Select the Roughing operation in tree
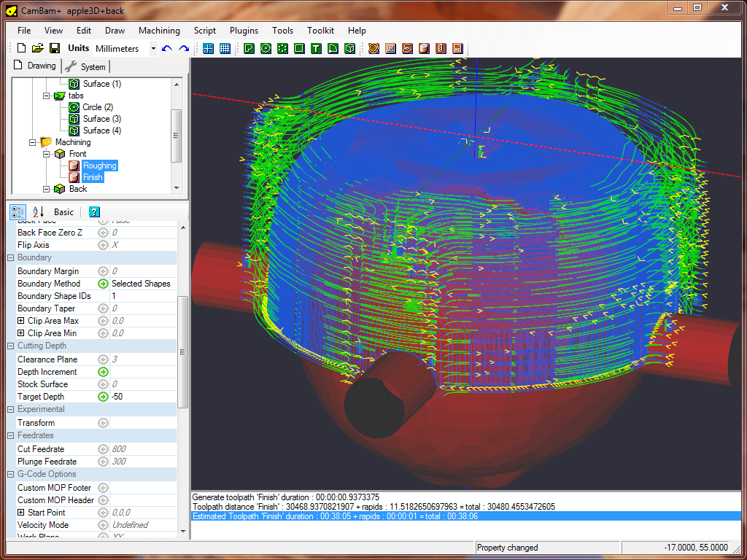The height and width of the screenshot is (560, 747). coord(99,166)
